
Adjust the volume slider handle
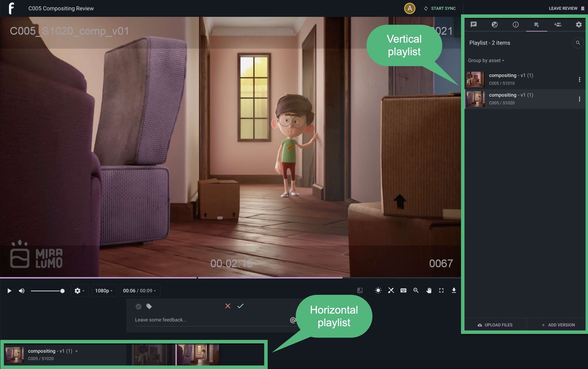(x=62, y=291)
